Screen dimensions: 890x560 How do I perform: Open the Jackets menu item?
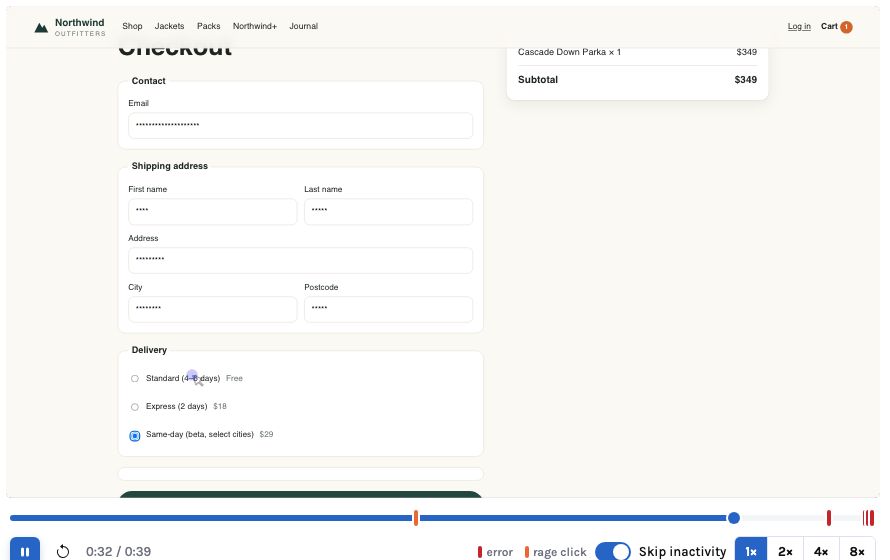click(x=169, y=26)
